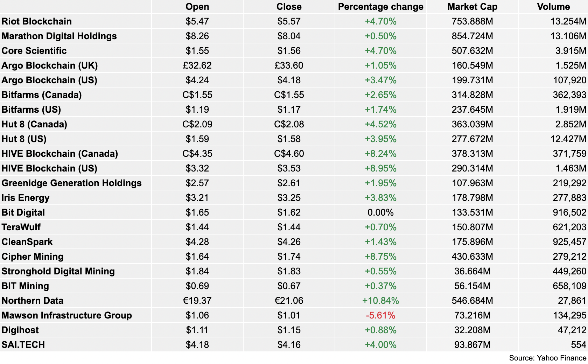Select the Riot Blockchain row label

[37, 21]
